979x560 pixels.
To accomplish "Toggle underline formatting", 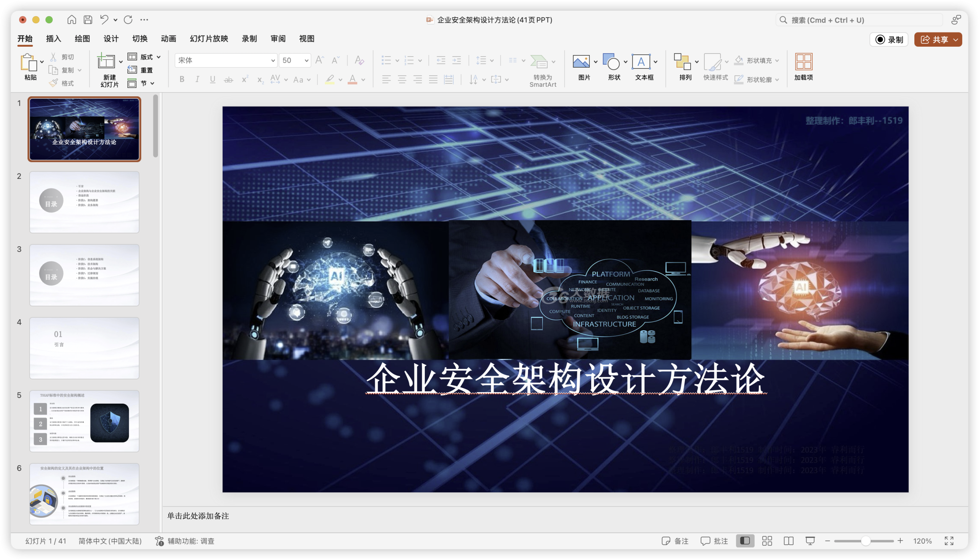I will coord(212,80).
